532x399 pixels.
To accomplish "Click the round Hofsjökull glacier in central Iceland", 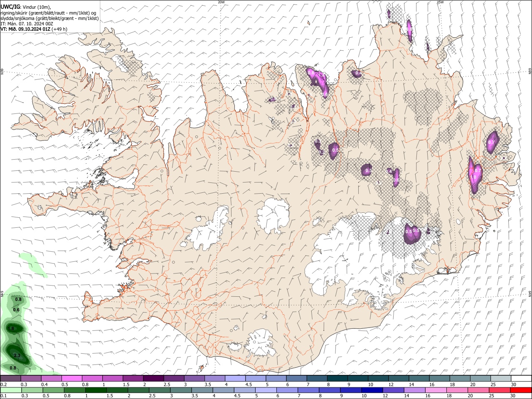I will tap(273, 215).
